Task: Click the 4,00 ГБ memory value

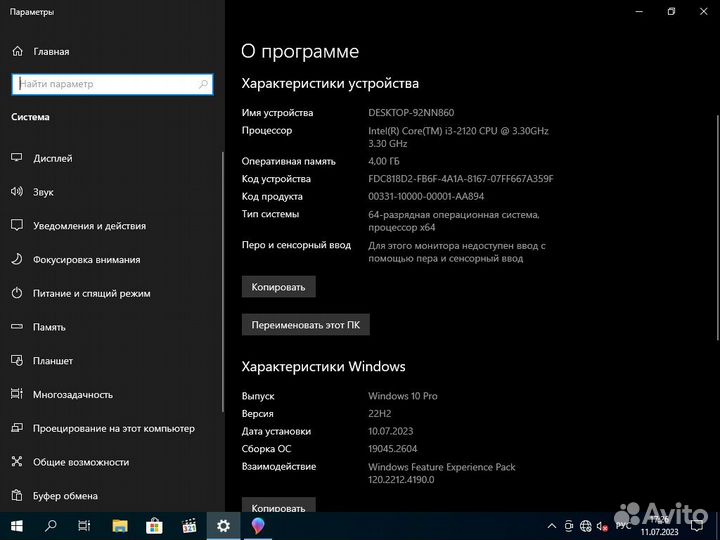Action: (384, 162)
